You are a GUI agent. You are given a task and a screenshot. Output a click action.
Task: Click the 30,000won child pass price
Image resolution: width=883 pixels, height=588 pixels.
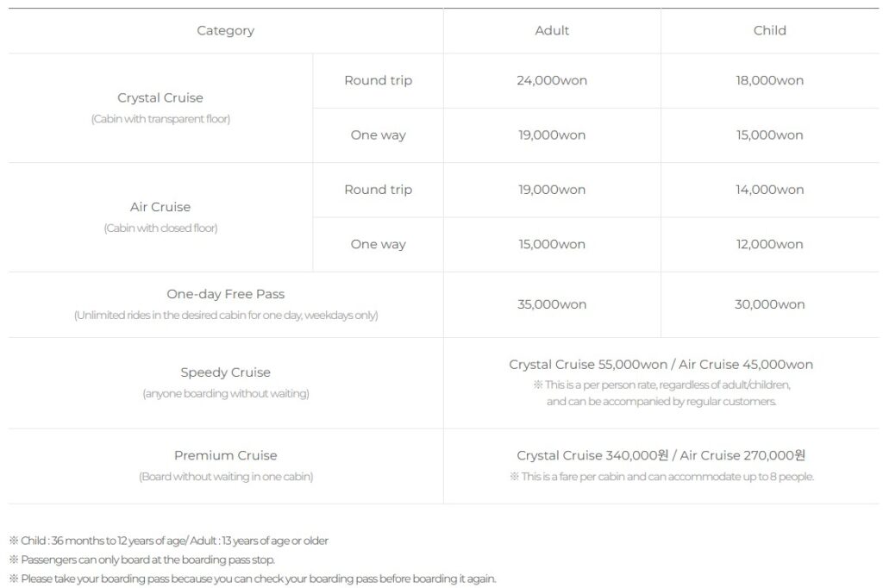pos(770,304)
